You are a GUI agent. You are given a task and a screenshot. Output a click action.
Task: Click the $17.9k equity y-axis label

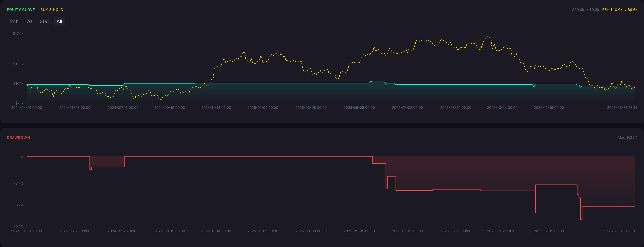tap(18, 33)
